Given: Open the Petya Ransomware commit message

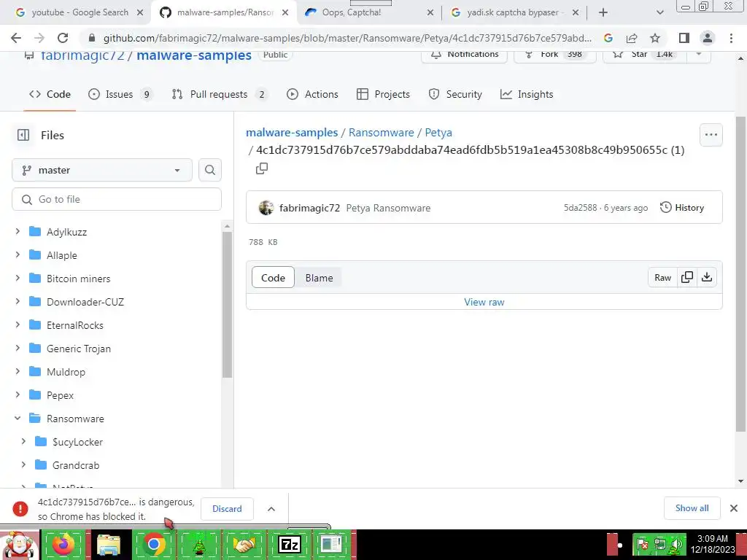Looking at the screenshot, I should (388, 208).
